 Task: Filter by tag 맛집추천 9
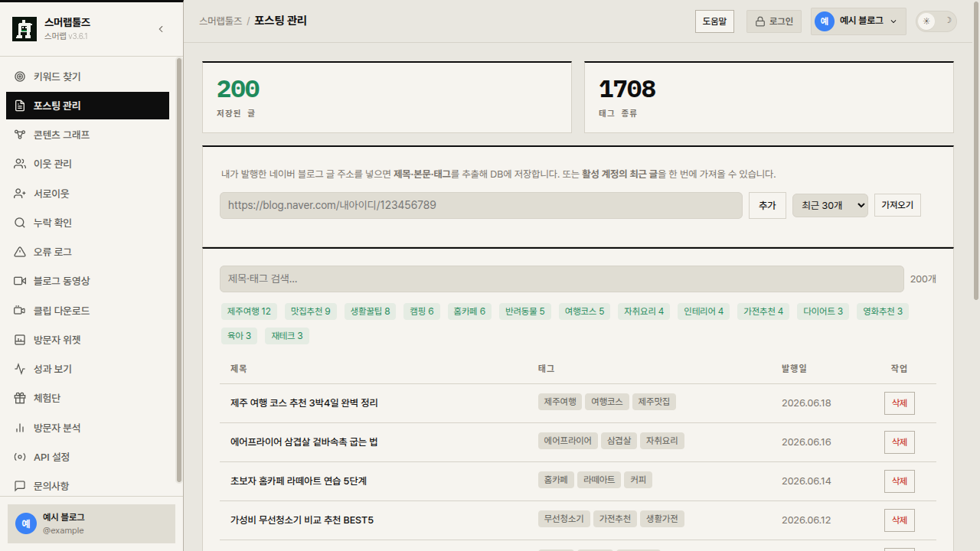point(310,311)
